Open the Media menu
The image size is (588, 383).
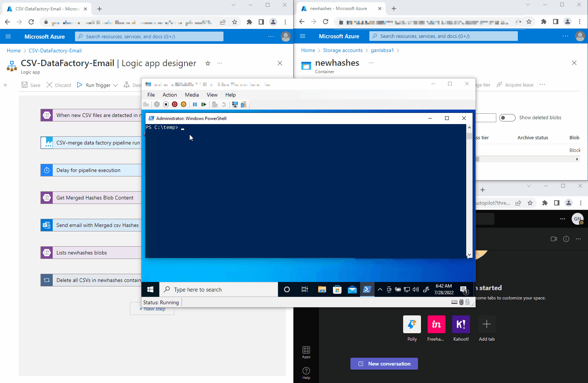click(192, 95)
